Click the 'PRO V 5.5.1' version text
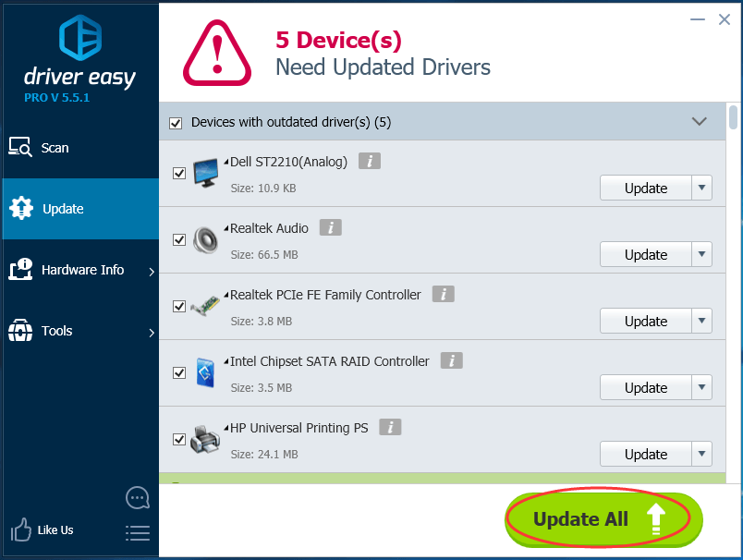Image resolution: width=743 pixels, height=560 pixels. click(57, 98)
